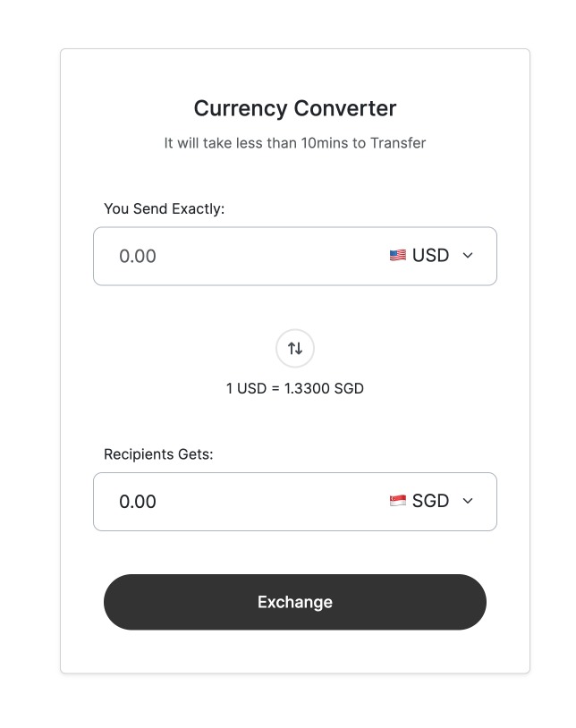
Task: Click the transfer time subtitle text
Action: pos(295,143)
